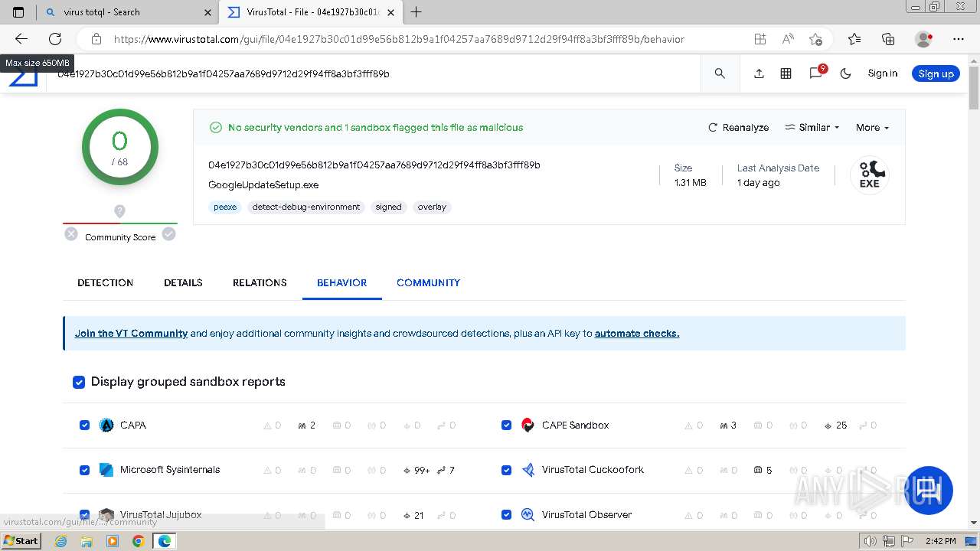Switch to the virus totql Search browser tab

(126, 12)
